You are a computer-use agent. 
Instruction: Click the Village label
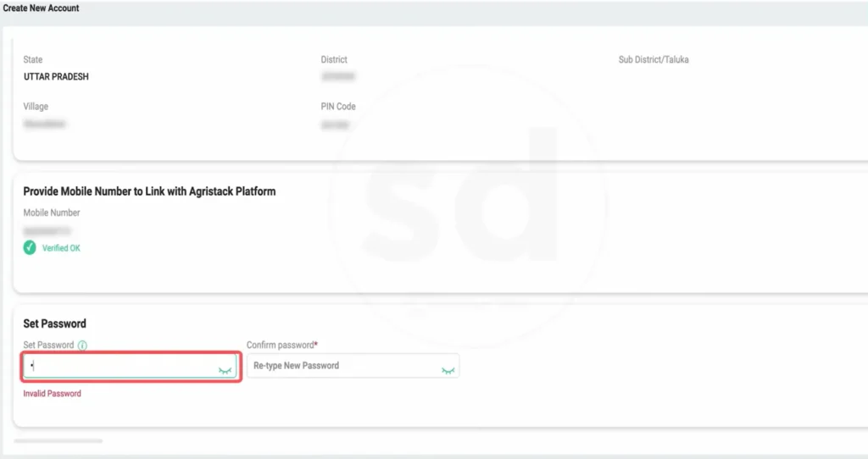point(36,107)
